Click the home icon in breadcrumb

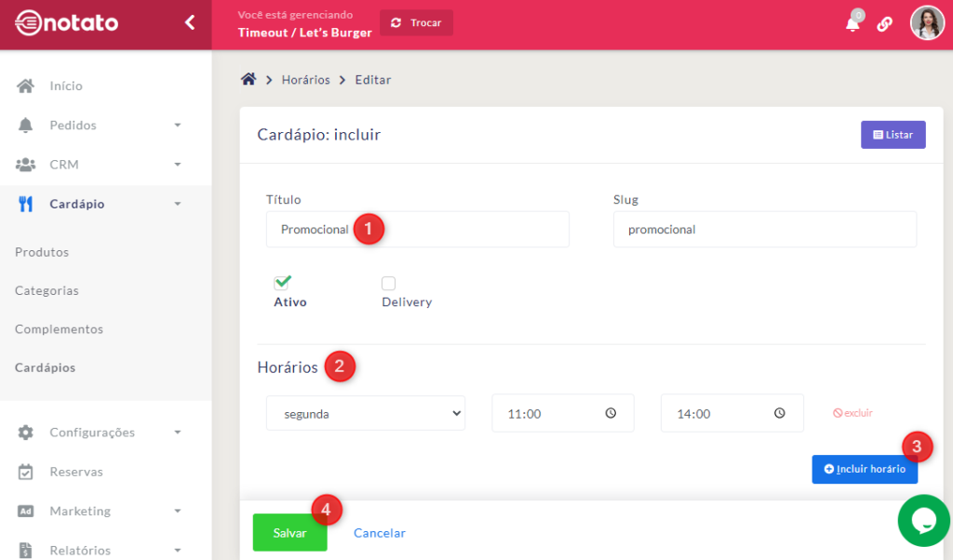(x=248, y=80)
